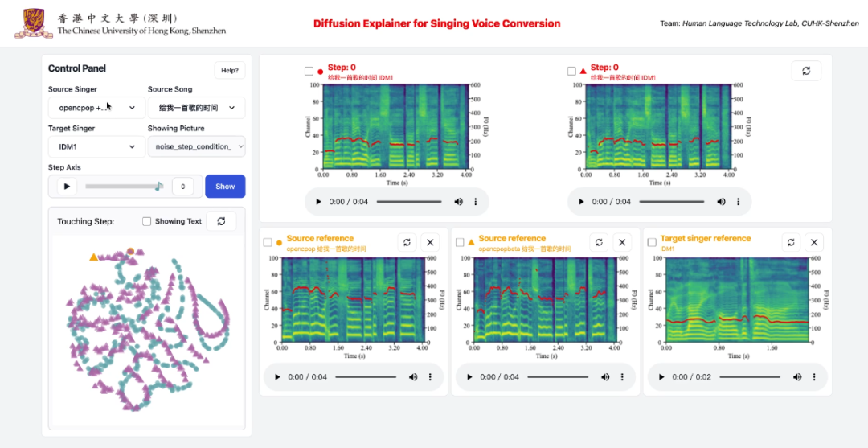Screen dimensions: 868x448
Task: Enable the Showing Text checkbox
Action: (147, 221)
